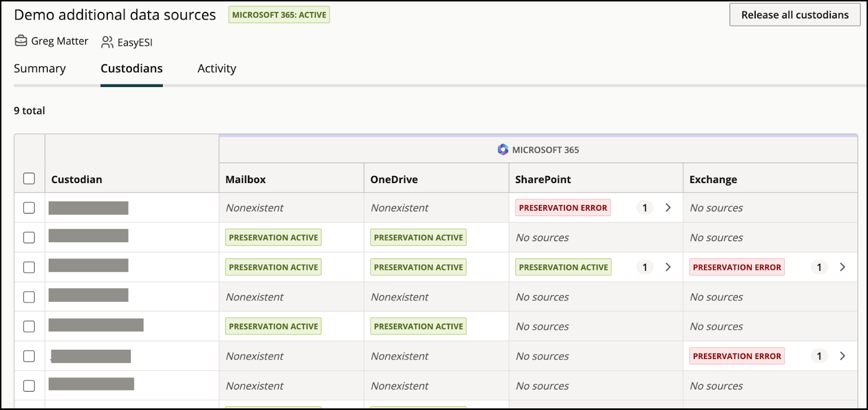Check the row with SharePoint Preservation Active
The width and height of the screenshot is (868, 410).
click(x=29, y=267)
